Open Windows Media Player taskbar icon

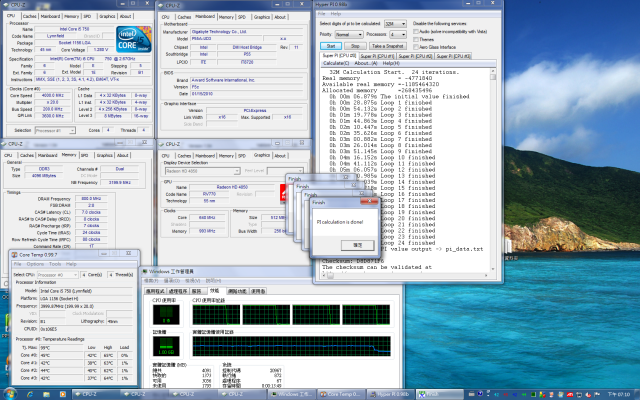click(62, 394)
